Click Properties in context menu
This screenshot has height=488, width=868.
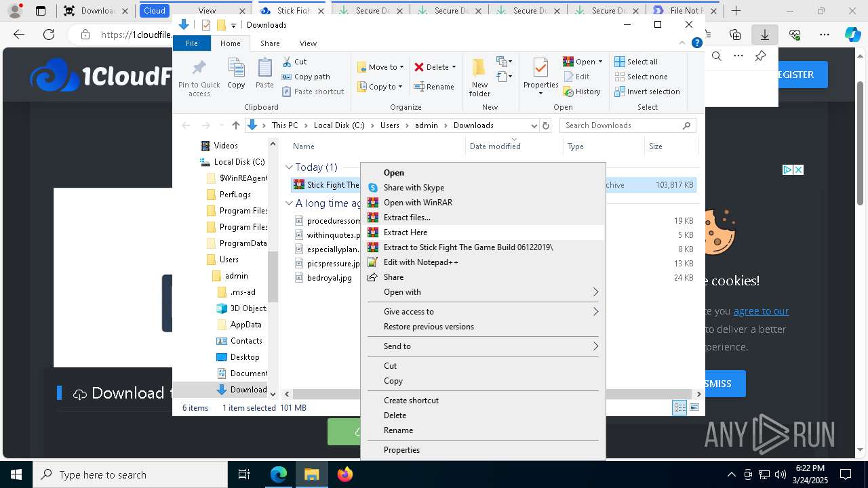[483, 450]
